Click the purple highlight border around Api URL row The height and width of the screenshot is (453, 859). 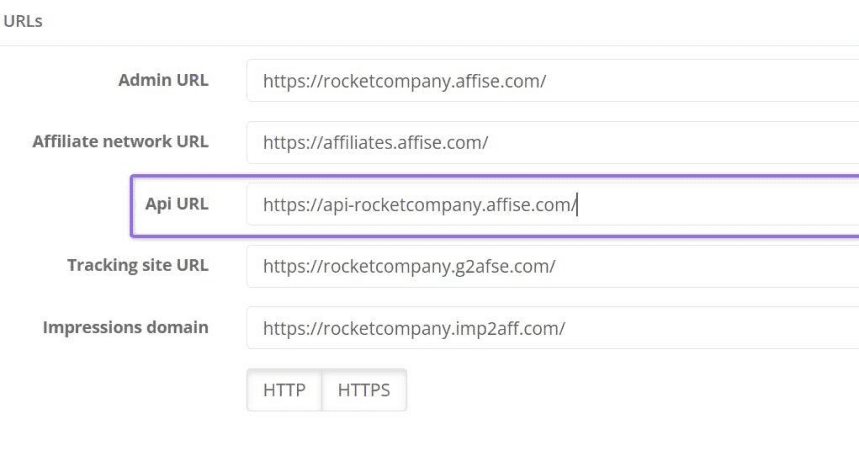click(132, 206)
